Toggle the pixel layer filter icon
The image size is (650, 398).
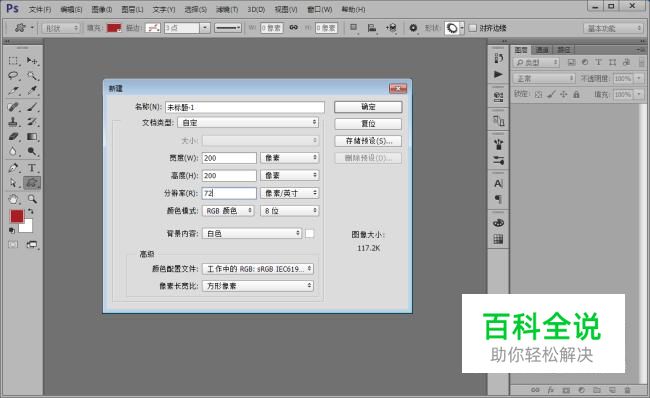[571, 62]
